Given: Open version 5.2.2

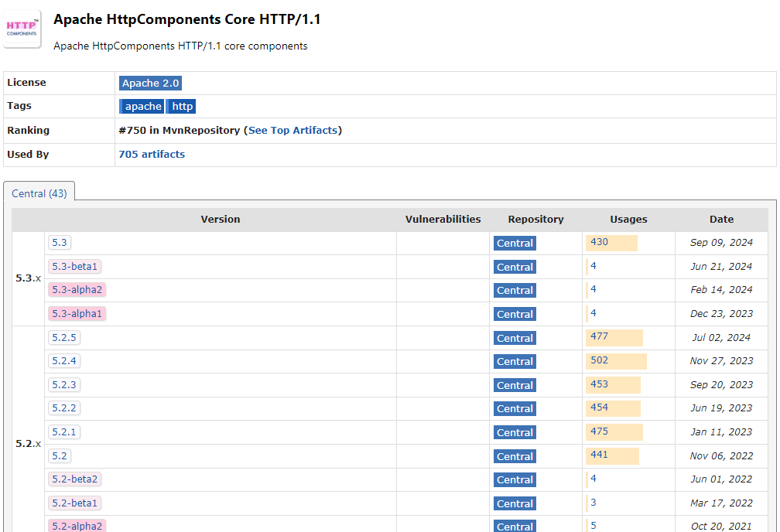Looking at the screenshot, I should (x=64, y=408).
